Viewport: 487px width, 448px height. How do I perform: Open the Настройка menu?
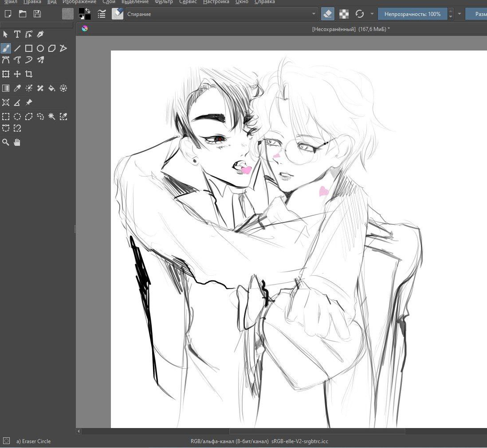pyautogui.click(x=216, y=2)
